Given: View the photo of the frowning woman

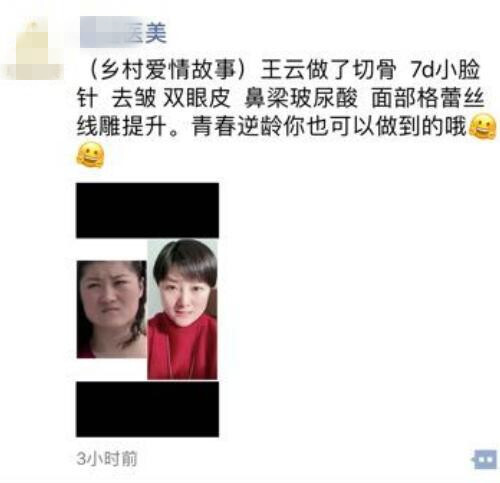Looking at the screenshot, I should point(112,309).
